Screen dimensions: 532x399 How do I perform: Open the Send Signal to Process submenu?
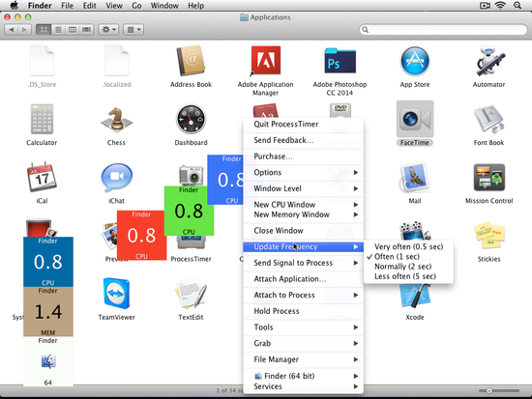pos(304,263)
